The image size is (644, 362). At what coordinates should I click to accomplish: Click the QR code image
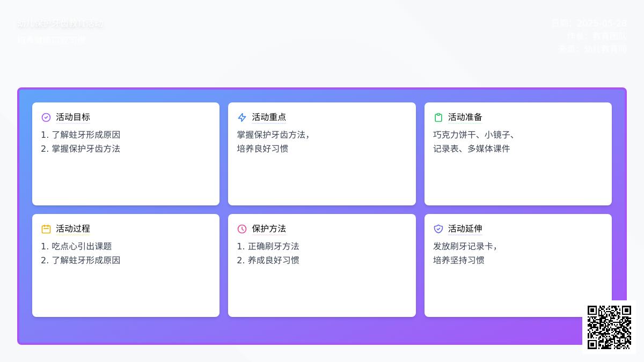pyautogui.click(x=609, y=327)
